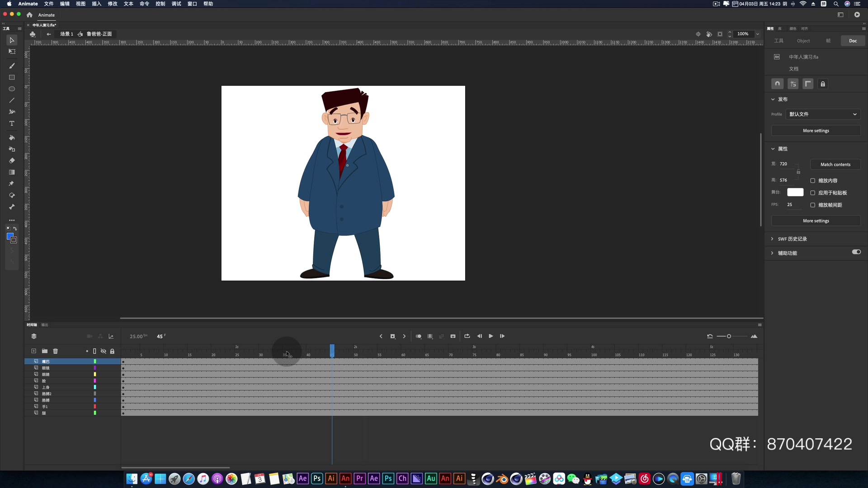Enable the 应用于粘贴板 checkbox
Screen dimensions: 868x488
point(813,193)
